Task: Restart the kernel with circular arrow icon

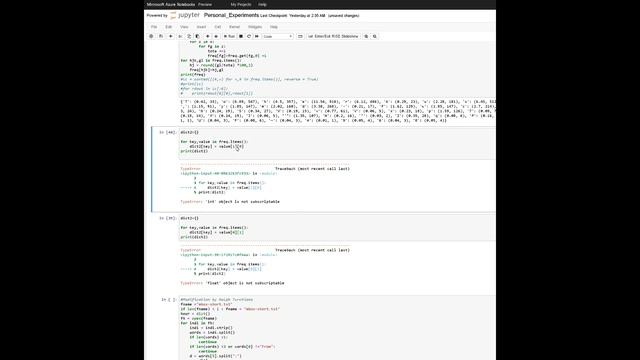Action: pos(249,36)
